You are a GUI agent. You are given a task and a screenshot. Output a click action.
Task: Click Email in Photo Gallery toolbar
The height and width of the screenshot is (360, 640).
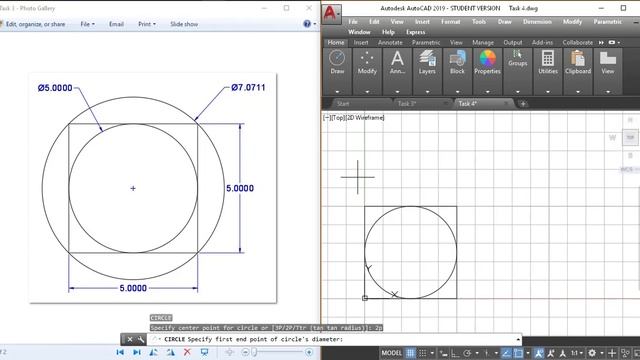(x=116, y=24)
